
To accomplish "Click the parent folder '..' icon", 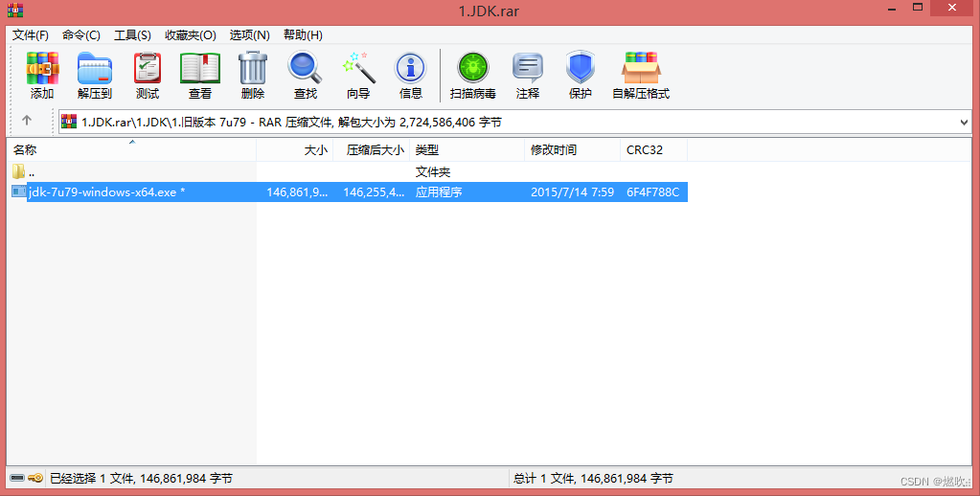I will [x=19, y=171].
